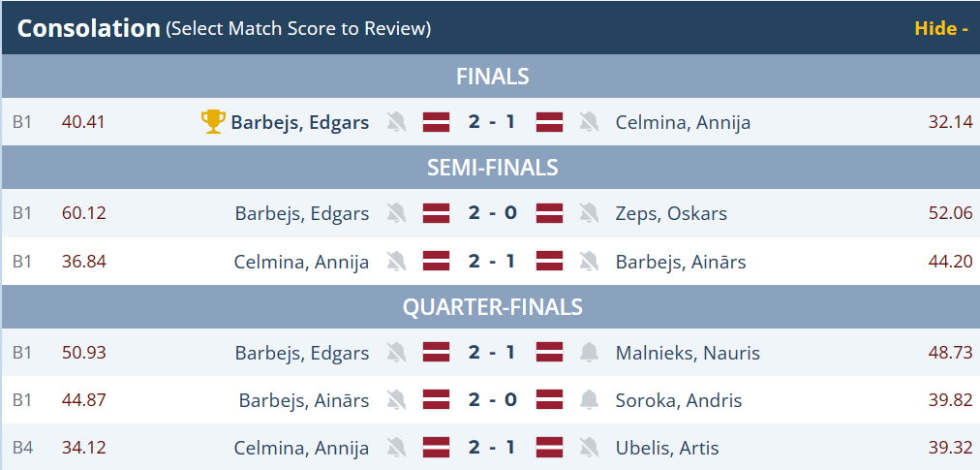Review the 2 - 0 score against Zeps, Oskars
Image resolution: width=980 pixels, height=470 pixels.
point(491,213)
